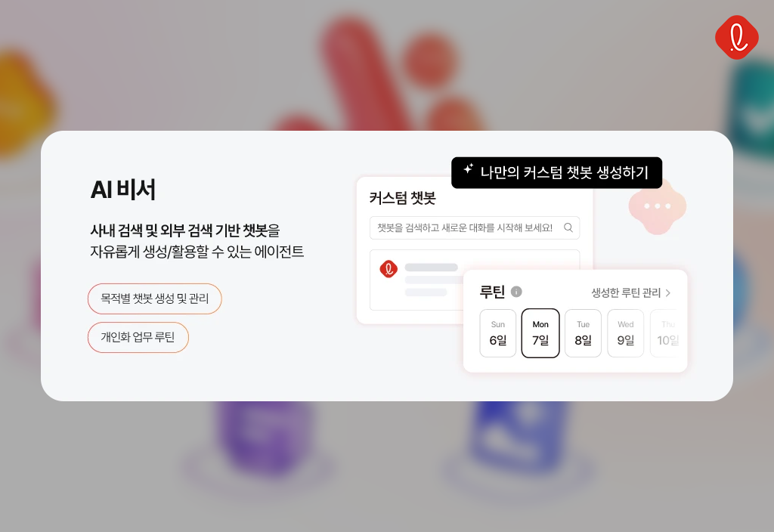774x532 pixels.
Task: Select Sun 6일 date card
Action: pos(497,333)
